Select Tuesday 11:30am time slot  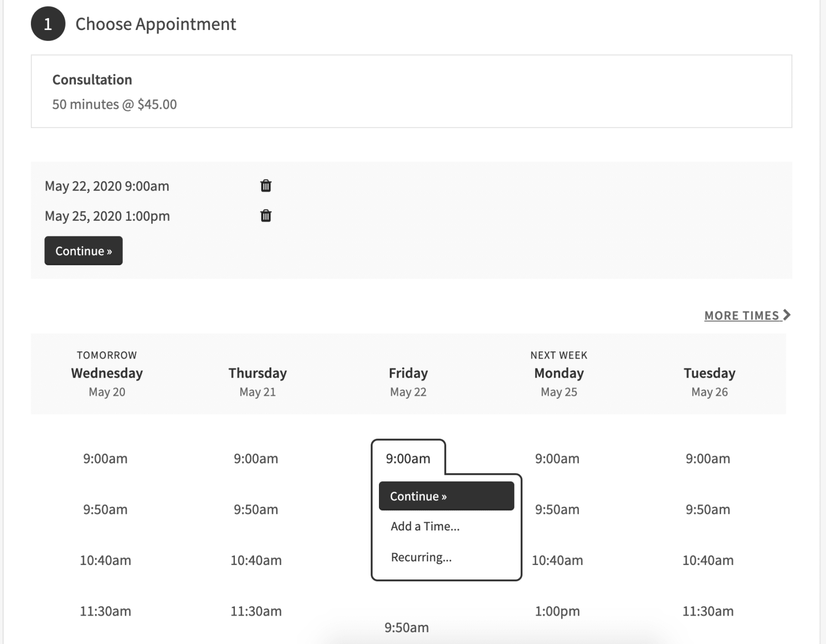[x=708, y=611]
